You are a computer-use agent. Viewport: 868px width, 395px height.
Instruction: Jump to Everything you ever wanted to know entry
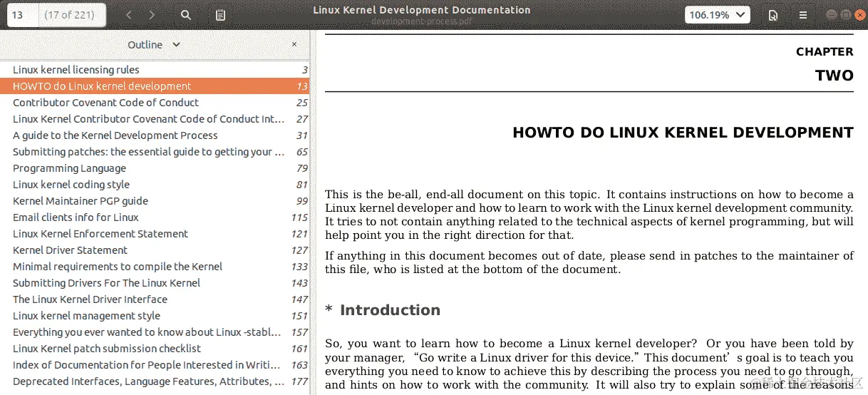click(x=155, y=332)
